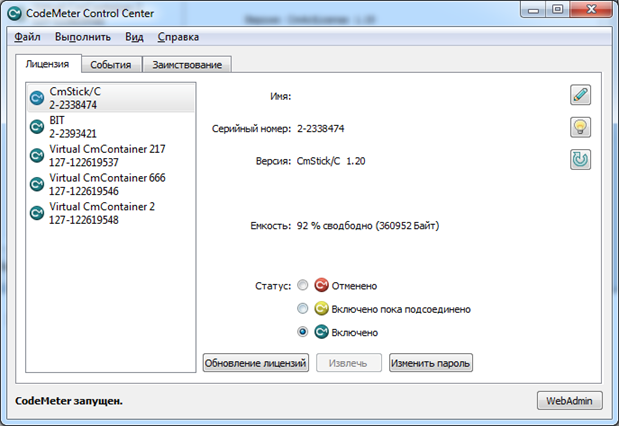Click serial number value 2-2338474 in details
Screen dimensions: 619x426
click(321, 128)
